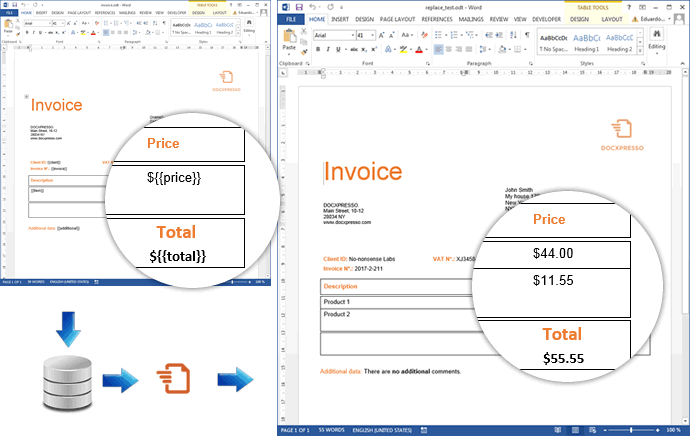The height and width of the screenshot is (436, 690).
Task: Click Superscript icon in right Word window
Action: pyautogui.click(x=374, y=49)
